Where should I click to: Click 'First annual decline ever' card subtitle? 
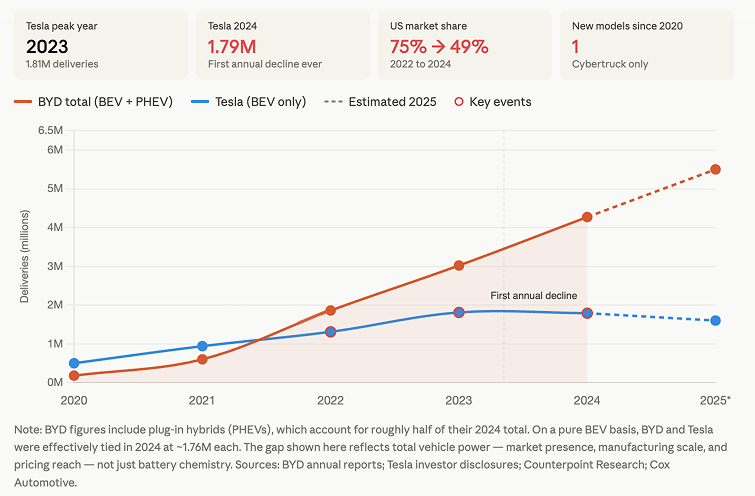[x=265, y=64]
